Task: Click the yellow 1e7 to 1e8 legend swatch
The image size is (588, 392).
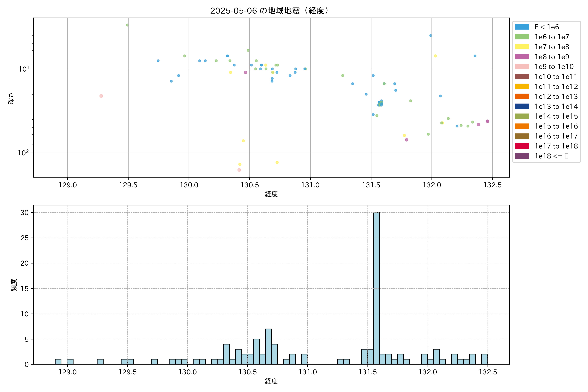Action: [x=522, y=47]
